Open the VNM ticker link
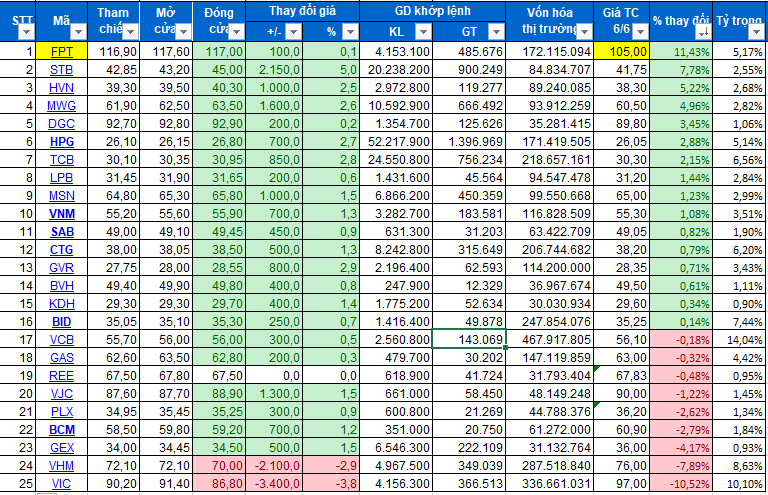 [x=62, y=214]
